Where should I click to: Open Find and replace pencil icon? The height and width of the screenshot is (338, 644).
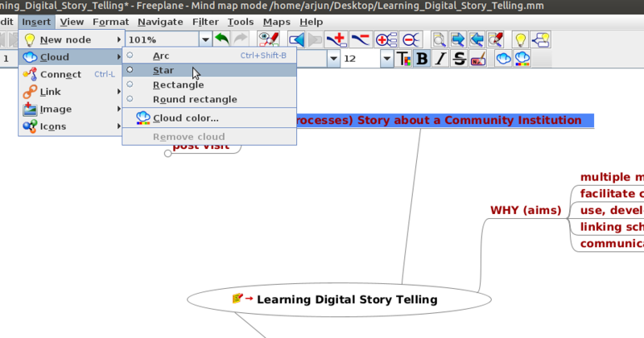(496, 40)
